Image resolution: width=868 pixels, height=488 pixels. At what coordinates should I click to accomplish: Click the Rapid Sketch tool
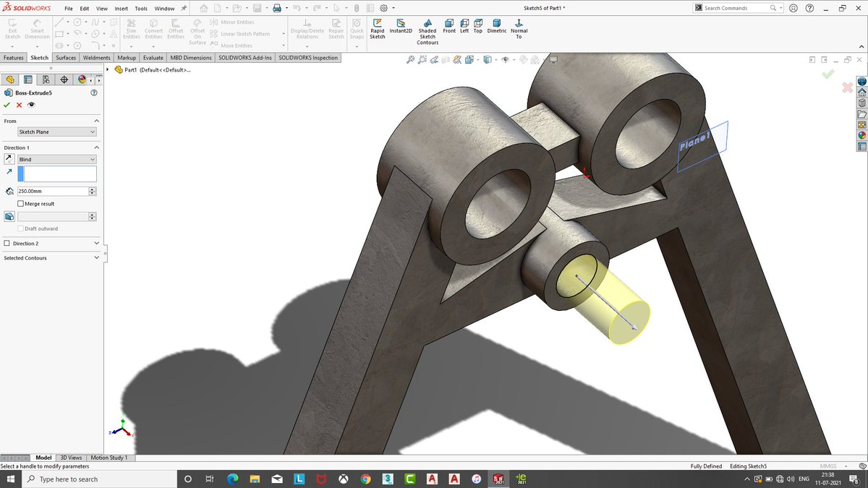click(377, 29)
